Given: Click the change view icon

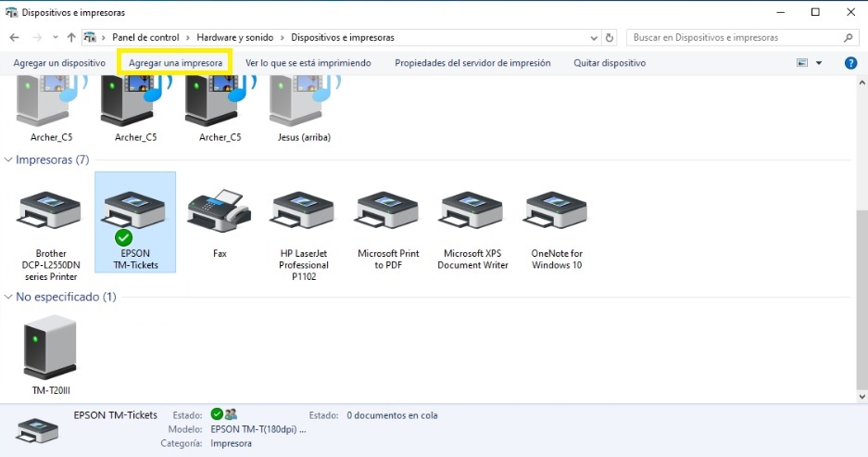Looking at the screenshot, I should click(x=802, y=63).
